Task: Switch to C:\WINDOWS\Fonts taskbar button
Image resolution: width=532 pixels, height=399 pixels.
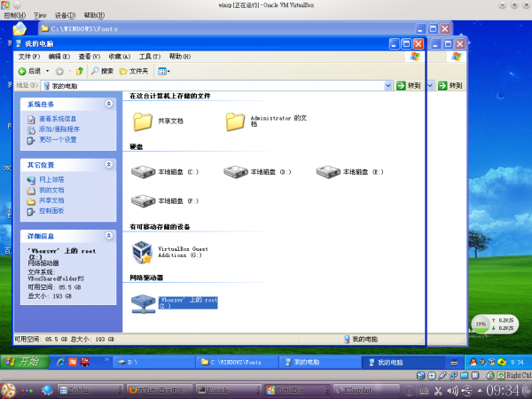Action: (x=237, y=363)
